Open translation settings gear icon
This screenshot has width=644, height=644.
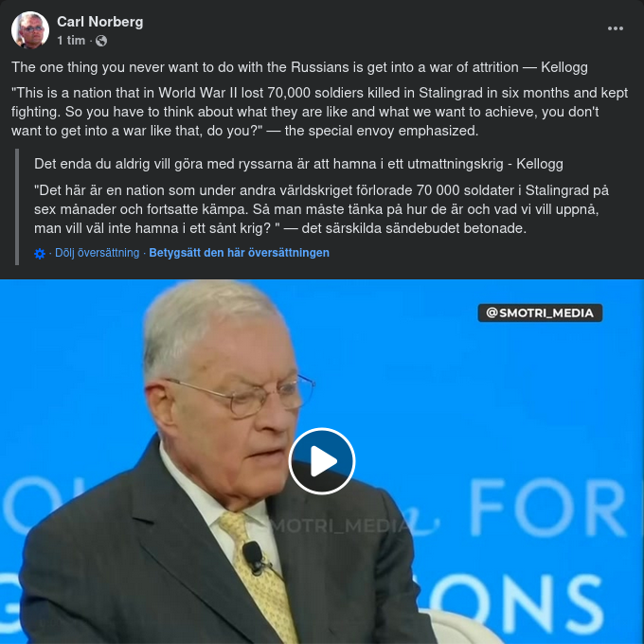40,254
